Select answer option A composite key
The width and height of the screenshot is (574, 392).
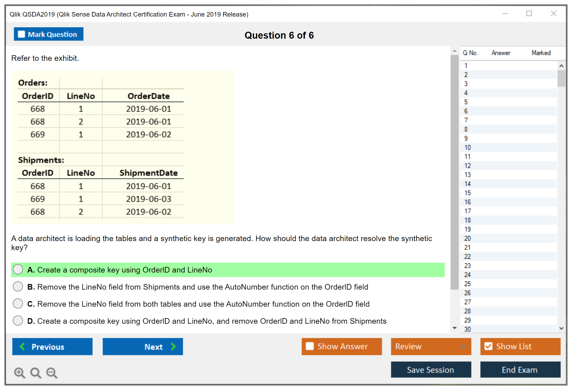point(18,270)
